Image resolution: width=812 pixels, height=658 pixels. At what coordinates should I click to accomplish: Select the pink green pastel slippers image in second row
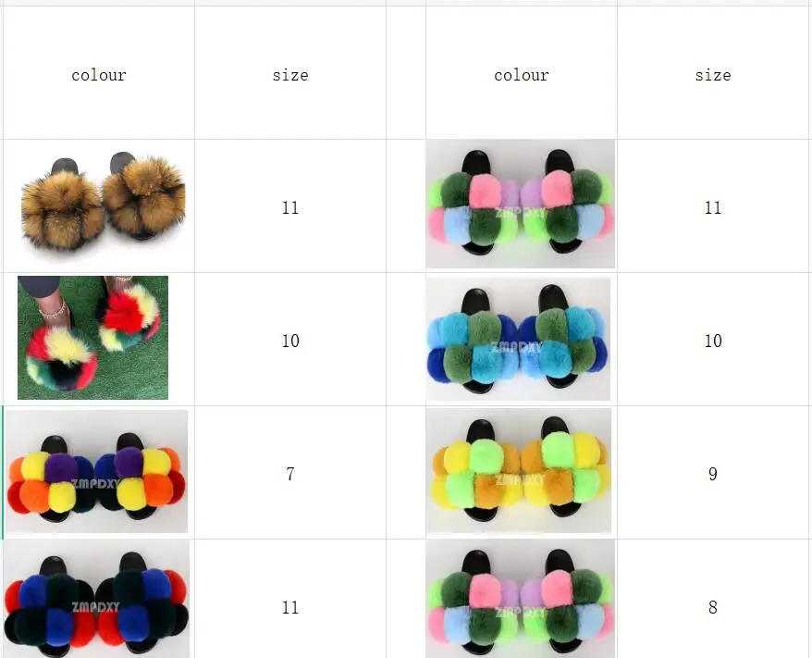(x=520, y=204)
